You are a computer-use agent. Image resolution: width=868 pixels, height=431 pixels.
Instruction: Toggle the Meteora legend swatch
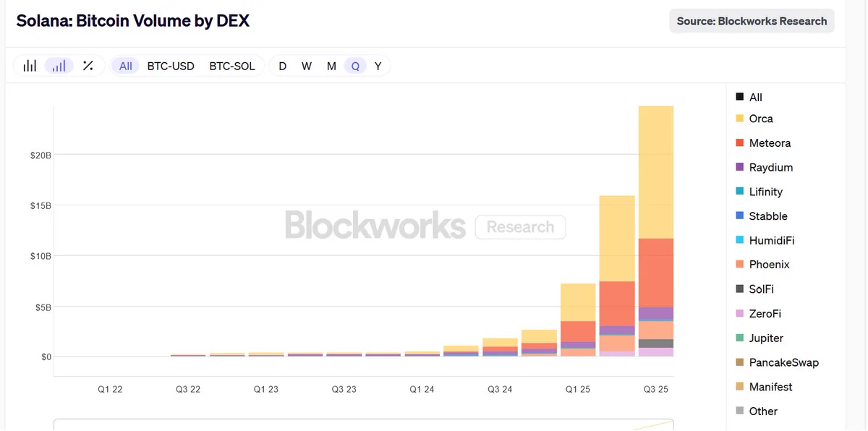click(x=739, y=143)
